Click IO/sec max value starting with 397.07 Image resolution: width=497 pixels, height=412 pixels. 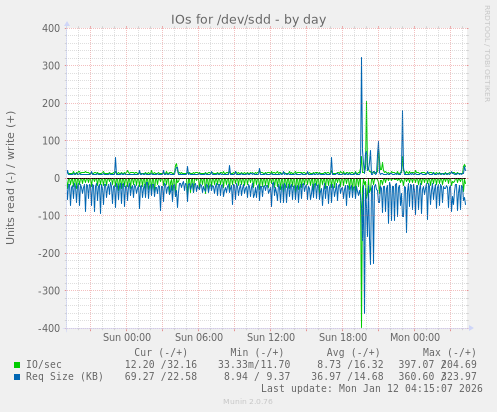pos(438,364)
